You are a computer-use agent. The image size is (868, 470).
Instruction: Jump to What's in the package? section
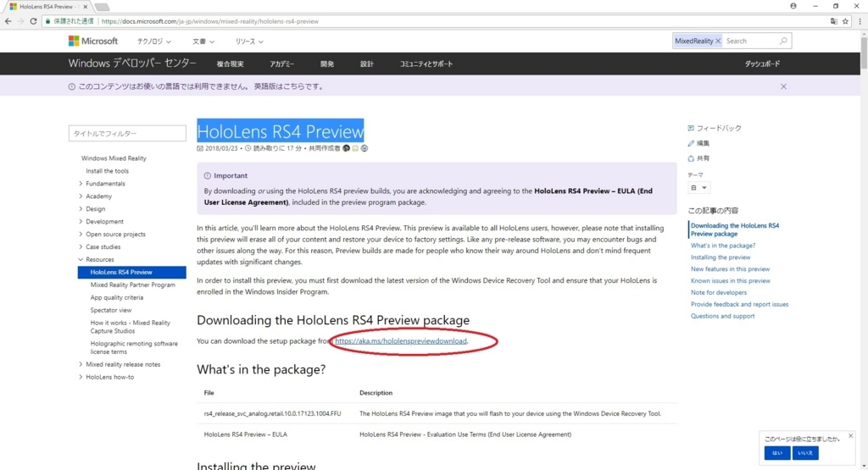(723, 246)
